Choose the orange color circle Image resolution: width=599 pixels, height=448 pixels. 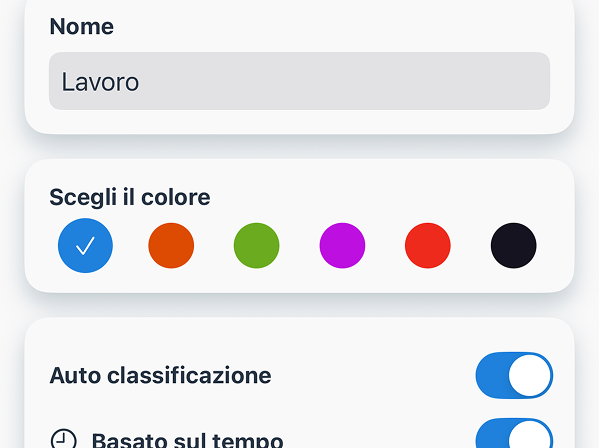[171, 246]
